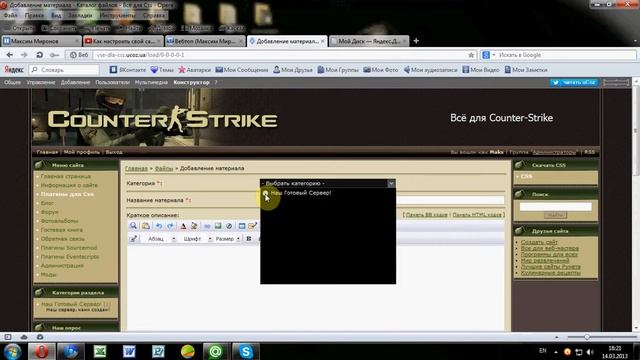Open the tab list arrow at far right
Screen dimensions: 640x360
[x=635, y=41]
